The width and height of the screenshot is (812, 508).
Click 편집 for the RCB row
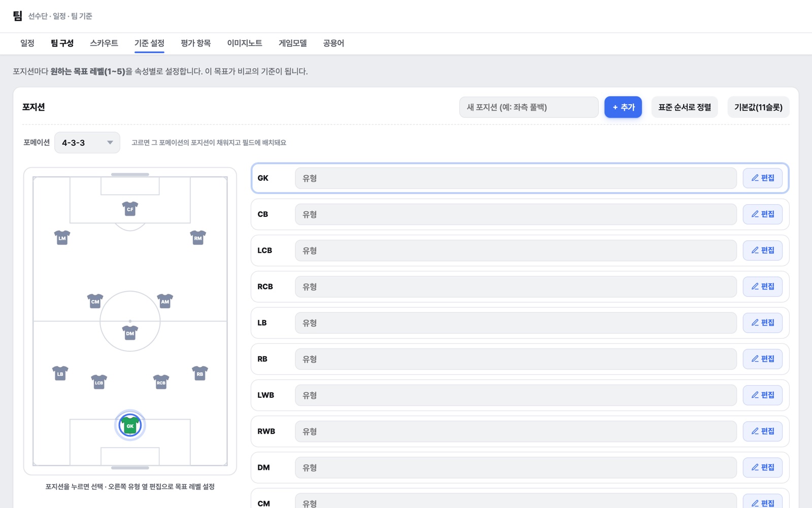click(x=763, y=287)
